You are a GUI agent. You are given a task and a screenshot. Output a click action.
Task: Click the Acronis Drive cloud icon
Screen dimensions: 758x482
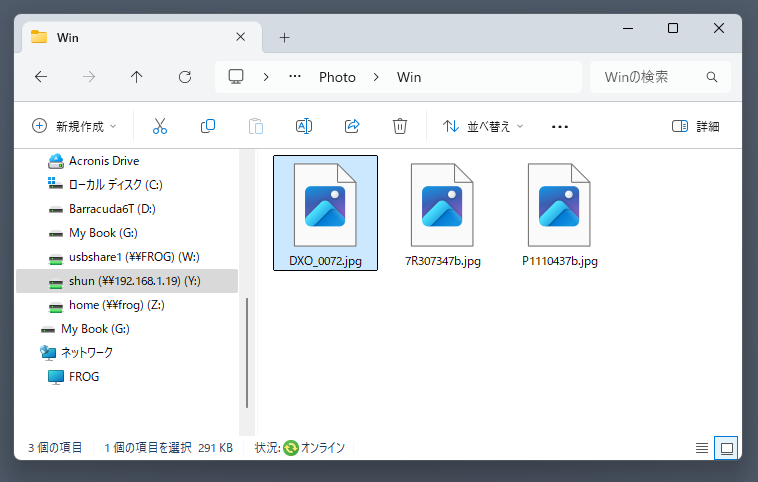tap(56, 161)
